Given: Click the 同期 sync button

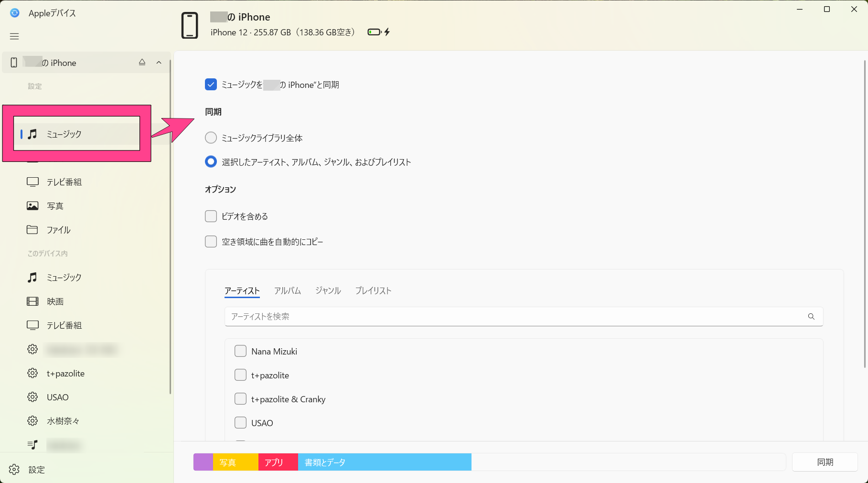Looking at the screenshot, I should (x=825, y=462).
